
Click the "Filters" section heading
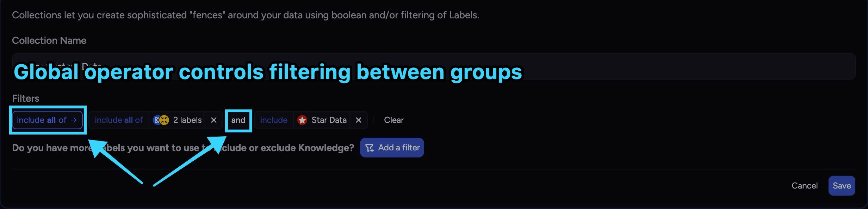[25, 98]
